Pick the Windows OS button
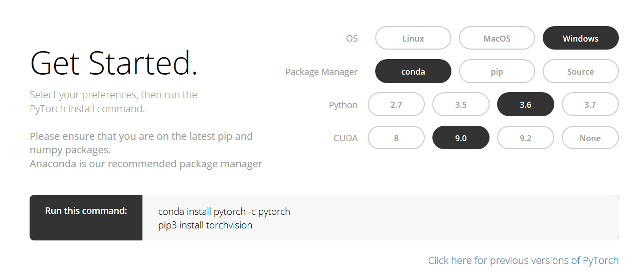Viewport: 644px width, 275px height. (580, 38)
